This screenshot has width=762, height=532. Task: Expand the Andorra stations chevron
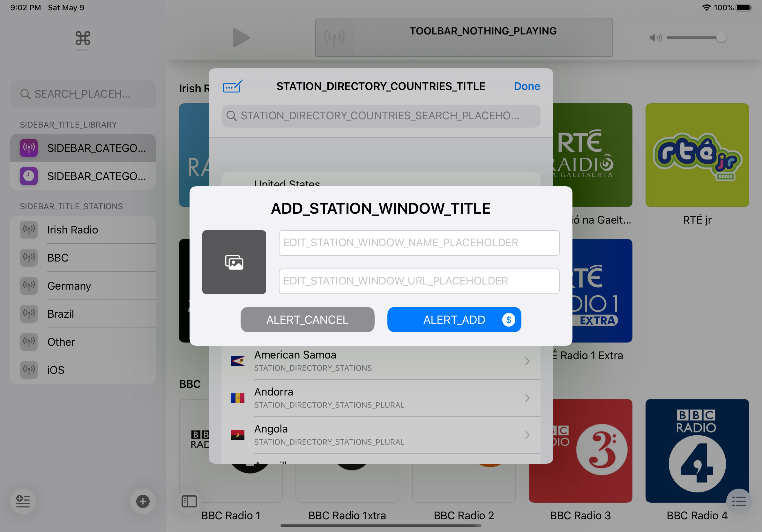coord(527,398)
